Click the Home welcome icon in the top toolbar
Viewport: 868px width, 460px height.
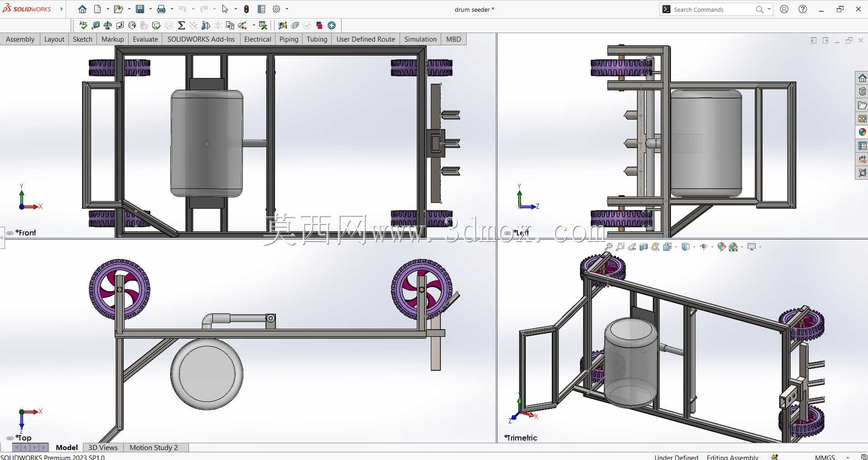pyautogui.click(x=82, y=9)
